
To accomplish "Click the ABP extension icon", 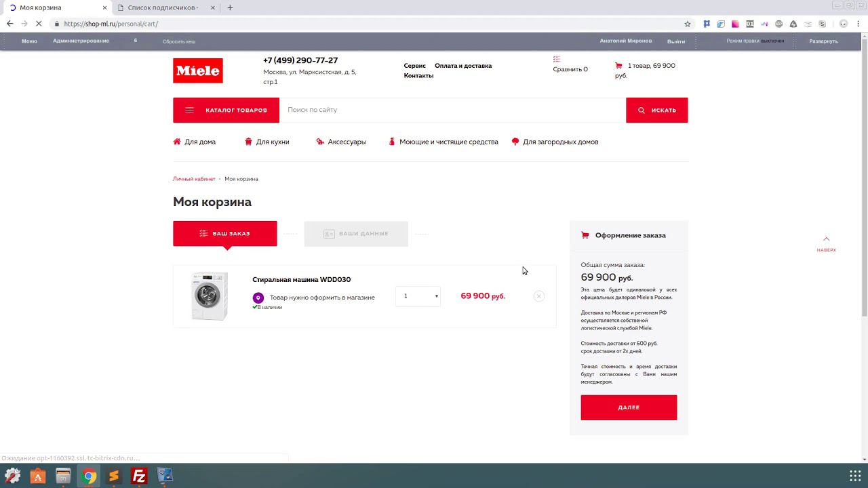I will [778, 24].
